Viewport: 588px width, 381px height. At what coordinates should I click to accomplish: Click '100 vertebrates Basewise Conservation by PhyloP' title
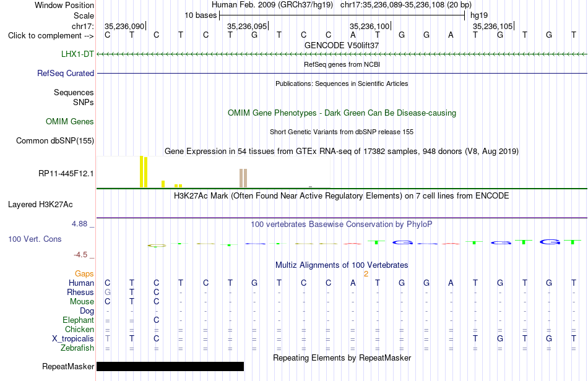(x=342, y=224)
